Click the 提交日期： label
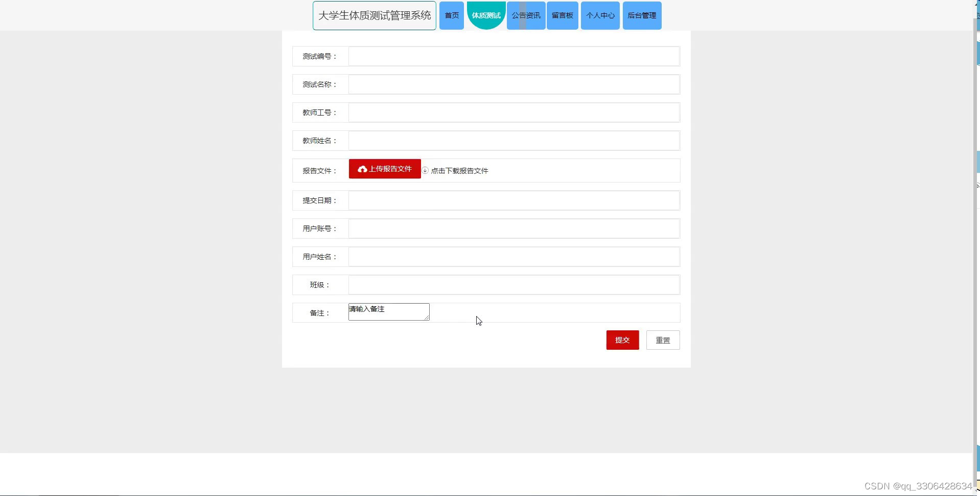Image resolution: width=980 pixels, height=496 pixels. pos(320,200)
